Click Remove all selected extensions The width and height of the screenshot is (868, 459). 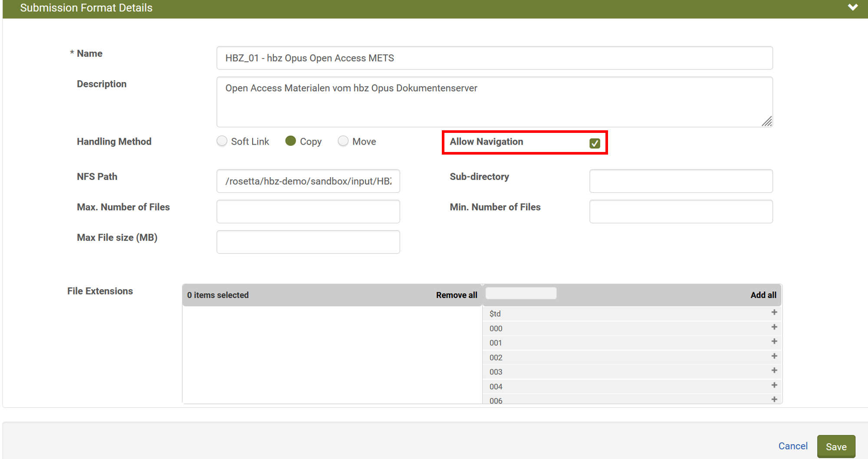pos(456,295)
